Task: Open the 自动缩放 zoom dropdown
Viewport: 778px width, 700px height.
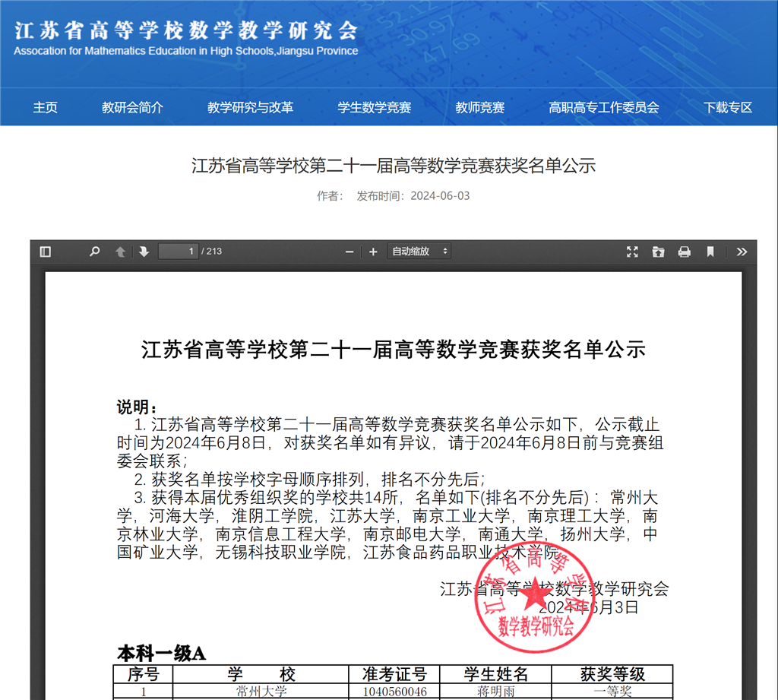Action: point(419,252)
